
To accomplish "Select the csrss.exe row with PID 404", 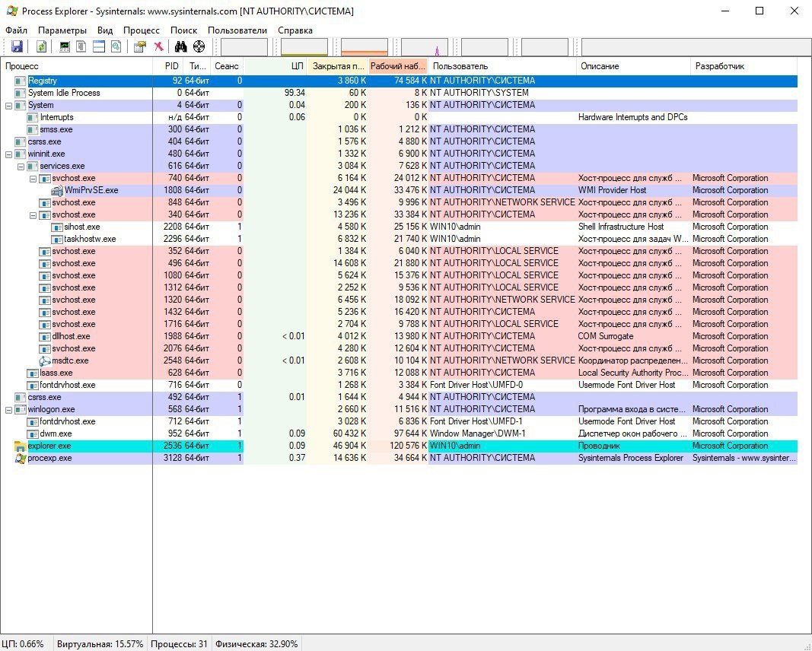I will pyautogui.click(x=399, y=141).
